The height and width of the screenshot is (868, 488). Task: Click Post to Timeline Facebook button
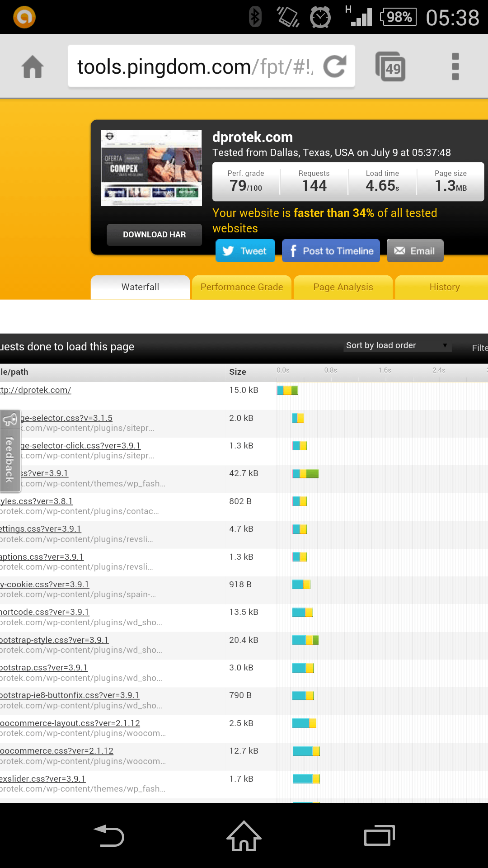[x=331, y=251]
